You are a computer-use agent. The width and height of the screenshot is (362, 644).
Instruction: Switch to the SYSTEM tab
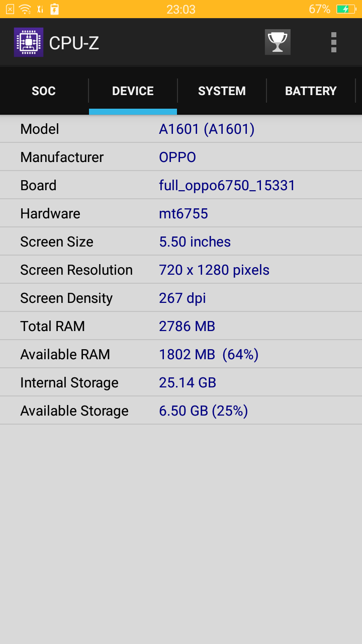click(222, 91)
